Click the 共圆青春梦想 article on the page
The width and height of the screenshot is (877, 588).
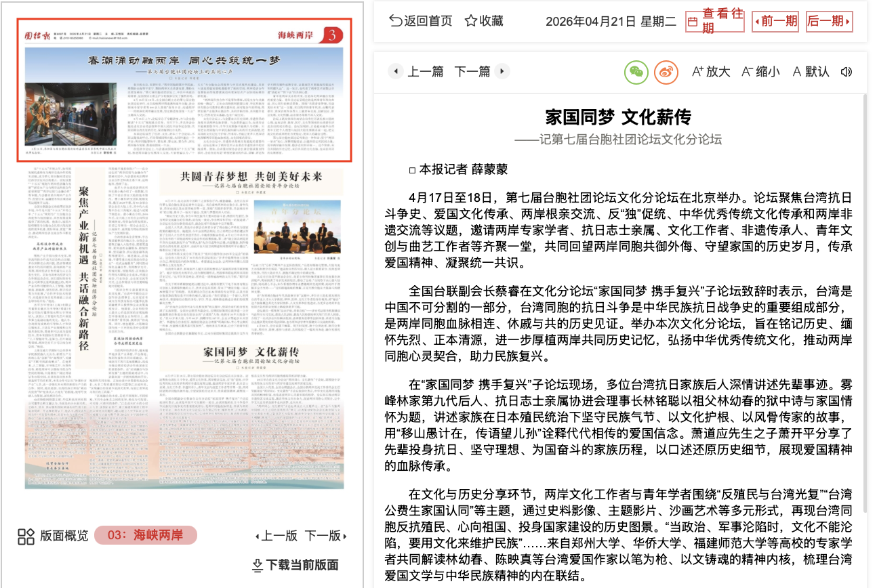(251, 177)
